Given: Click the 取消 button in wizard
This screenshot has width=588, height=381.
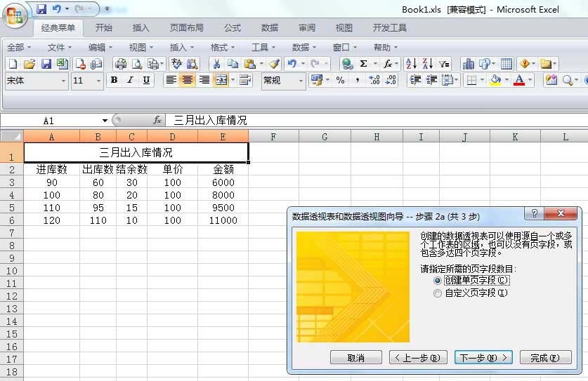Looking at the screenshot, I should (x=356, y=357).
